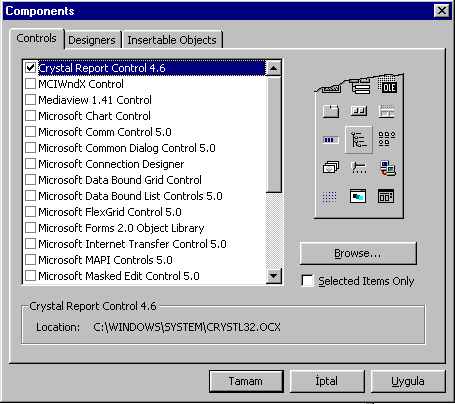Switch to the Designers tab
This screenshot has height=404, width=455.
click(92, 40)
